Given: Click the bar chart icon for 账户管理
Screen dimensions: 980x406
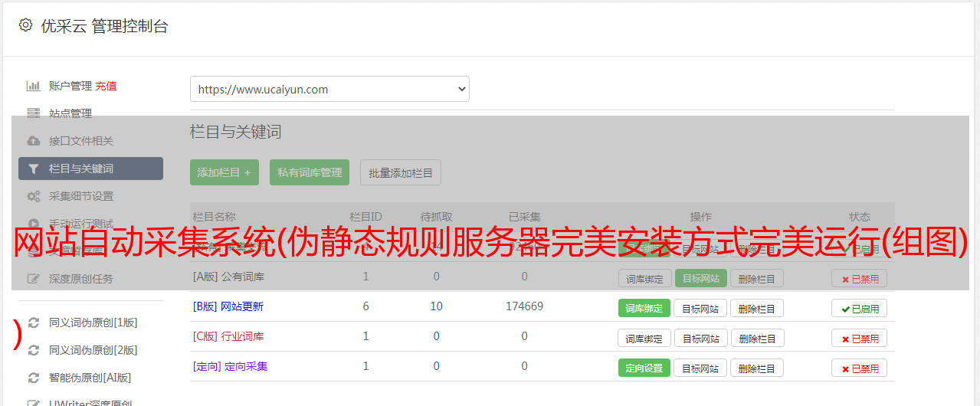Looking at the screenshot, I should (33, 86).
